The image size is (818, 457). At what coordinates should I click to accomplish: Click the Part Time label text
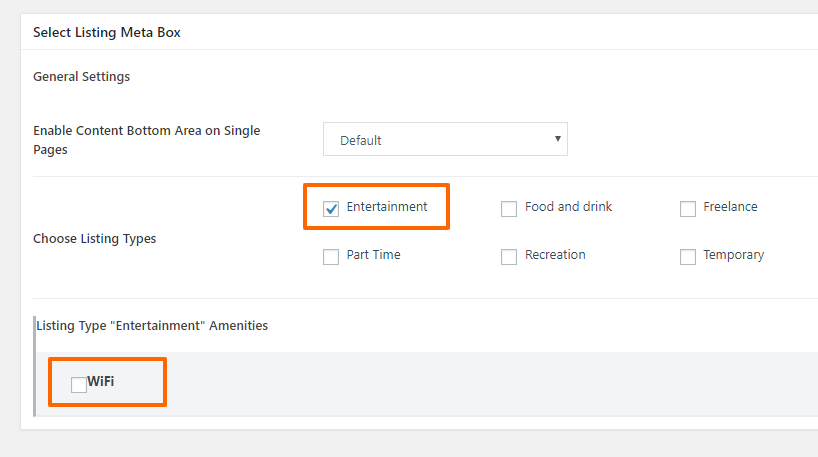(374, 255)
